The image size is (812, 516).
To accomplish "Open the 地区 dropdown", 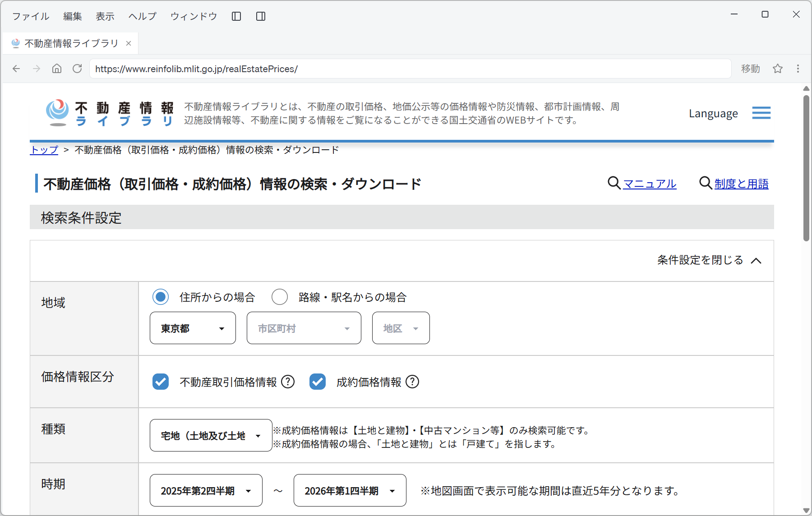I will tap(401, 328).
